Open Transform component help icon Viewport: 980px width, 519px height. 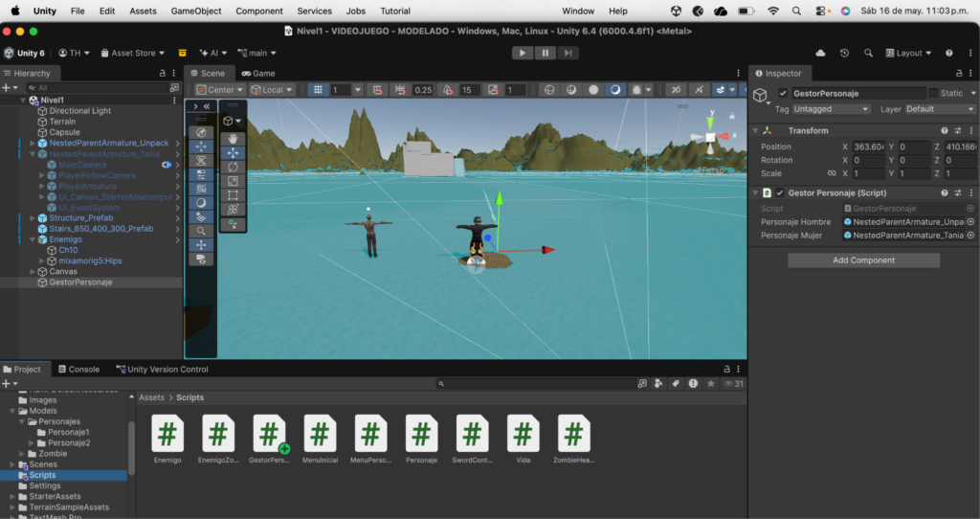pyautogui.click(x=945, y=130)
